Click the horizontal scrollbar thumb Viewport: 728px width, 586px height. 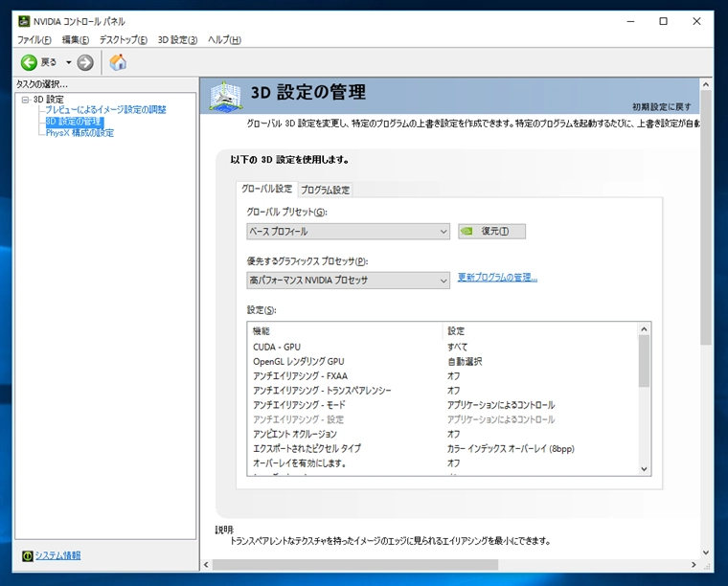tap(355, 565)
